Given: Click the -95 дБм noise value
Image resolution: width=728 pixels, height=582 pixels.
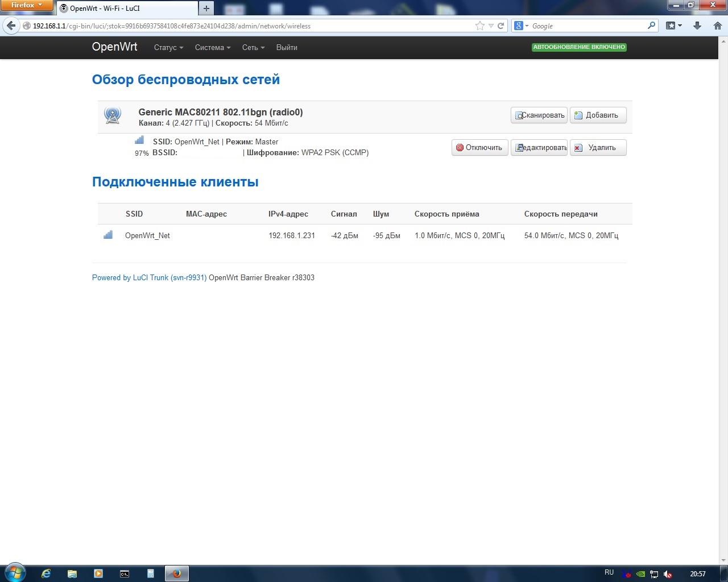Looking at the screenshot, I should click(x=387, y=236).
